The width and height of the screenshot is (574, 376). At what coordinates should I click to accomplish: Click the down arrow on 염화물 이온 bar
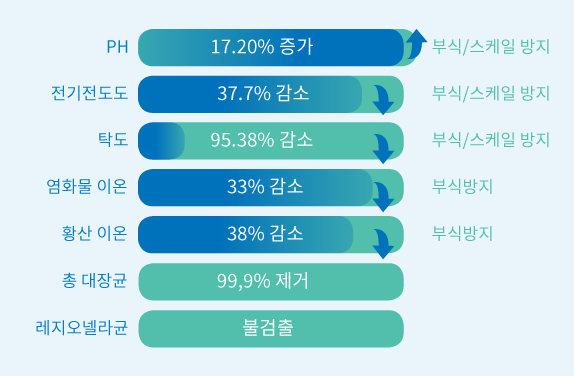click(383, 197)
